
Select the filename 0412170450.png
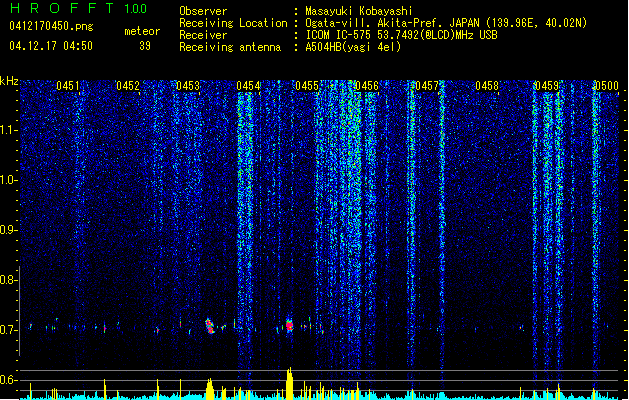pos(51,26)
